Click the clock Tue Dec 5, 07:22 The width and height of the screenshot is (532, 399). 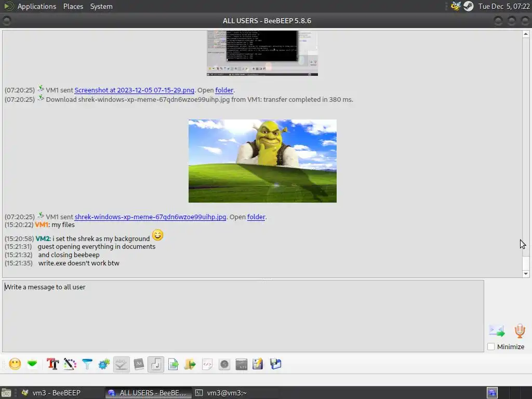click(504, 6)
